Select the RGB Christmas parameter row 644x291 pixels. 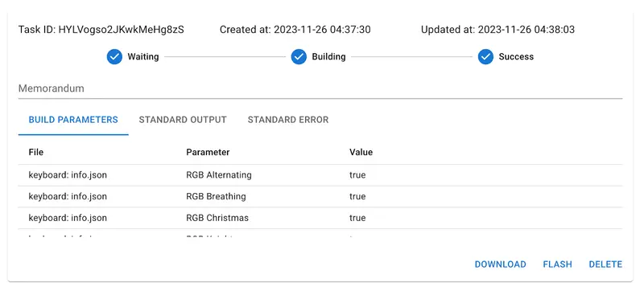pyautogui.click(x=320, y=218)
